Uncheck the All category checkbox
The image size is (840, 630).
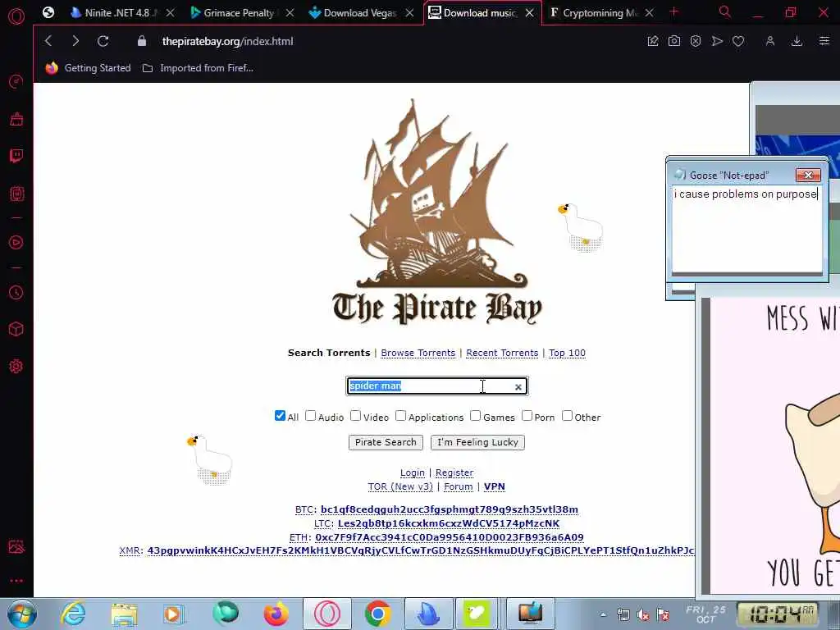click(280, 416)
